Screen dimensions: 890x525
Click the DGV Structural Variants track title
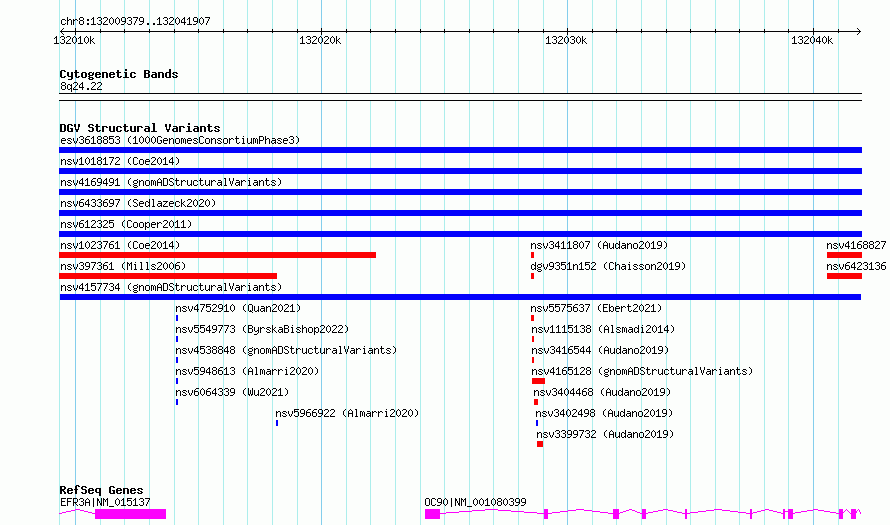[x=140, y=128]
